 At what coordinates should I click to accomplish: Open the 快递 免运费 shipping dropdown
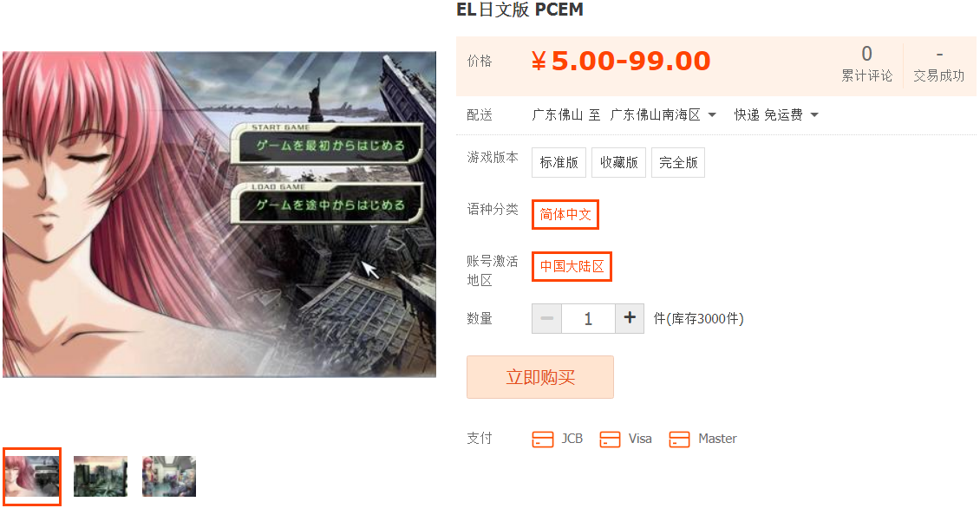click(x=776, y=115)
